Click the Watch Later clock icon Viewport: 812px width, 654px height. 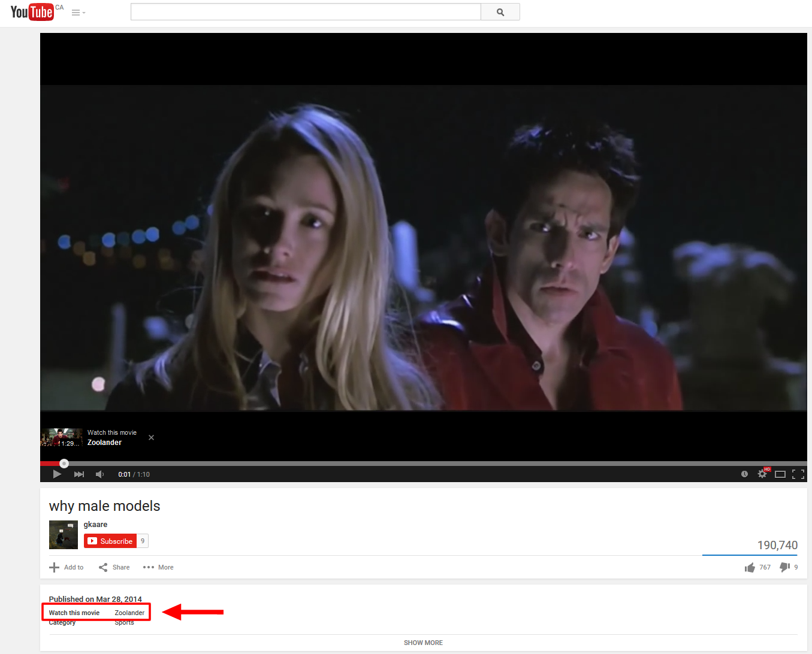tap(744, 474)
